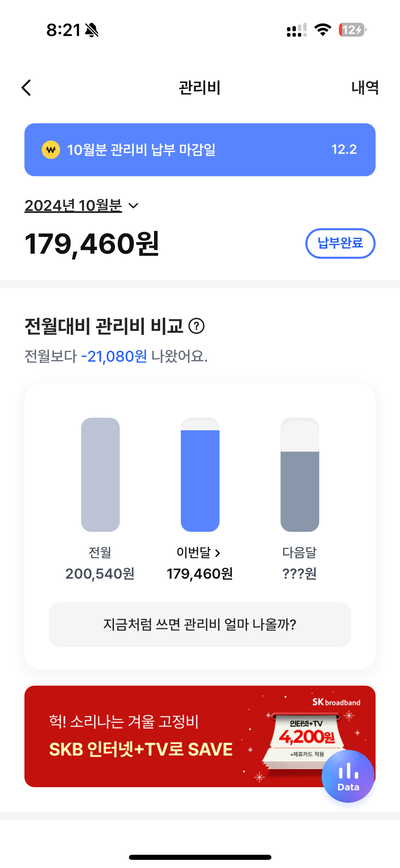This screenshot has height=868, width=400.
Task: Expand the chevron beside 2024년 10월분
Action: [134, 205]
